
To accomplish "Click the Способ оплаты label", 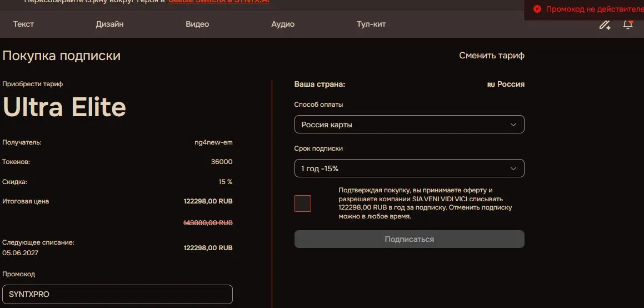I will click(x=319, y=105).
